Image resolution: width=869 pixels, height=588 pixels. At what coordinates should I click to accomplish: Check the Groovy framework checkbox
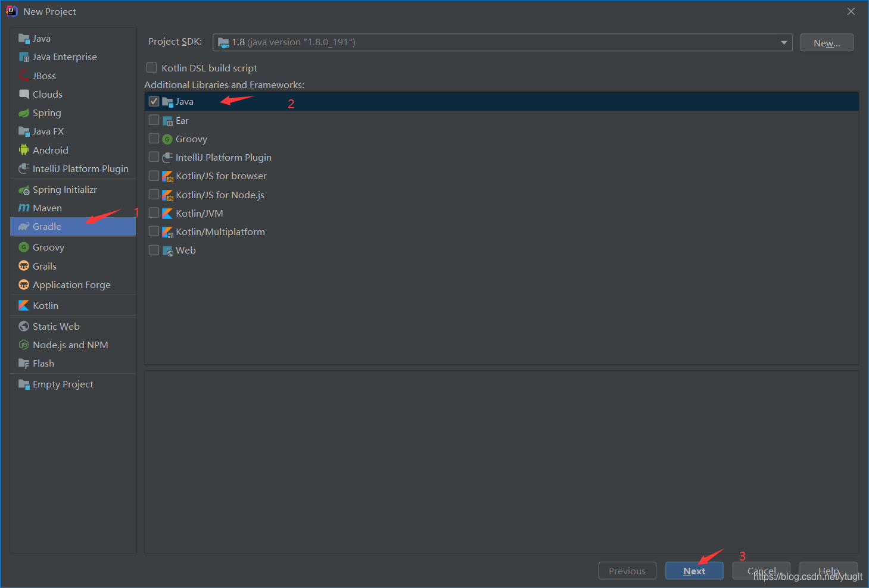tap(154, 139)
